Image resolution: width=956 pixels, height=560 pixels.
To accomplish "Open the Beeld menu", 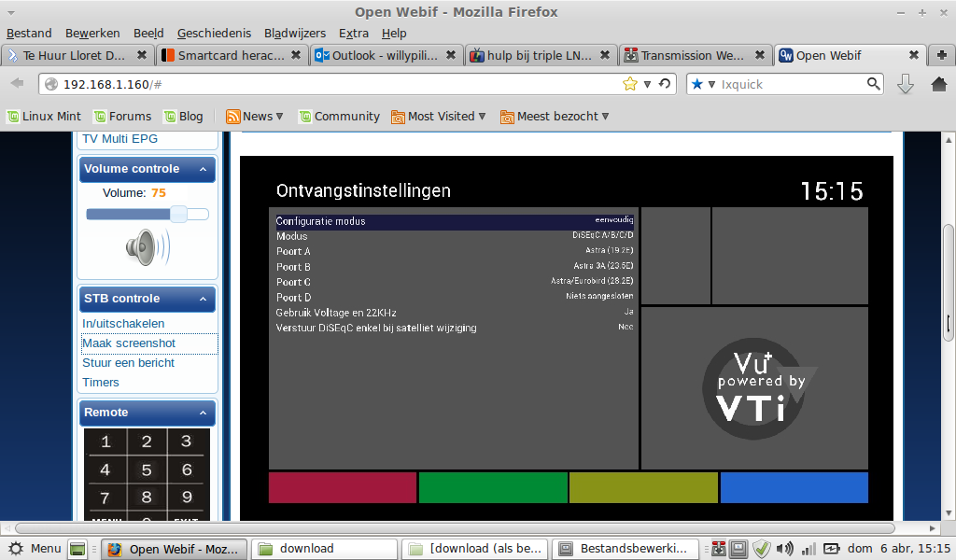I will [148, 34].
